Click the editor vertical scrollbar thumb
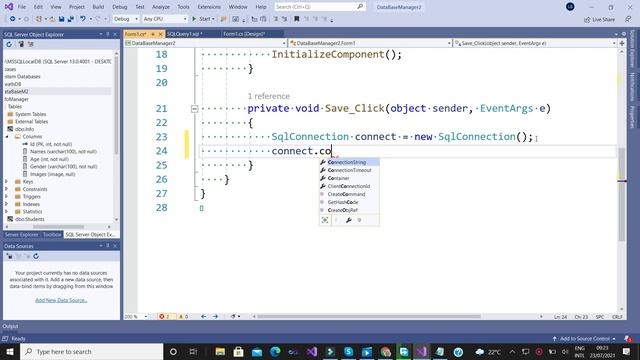640x360 pixels. (x=622, y=194)
